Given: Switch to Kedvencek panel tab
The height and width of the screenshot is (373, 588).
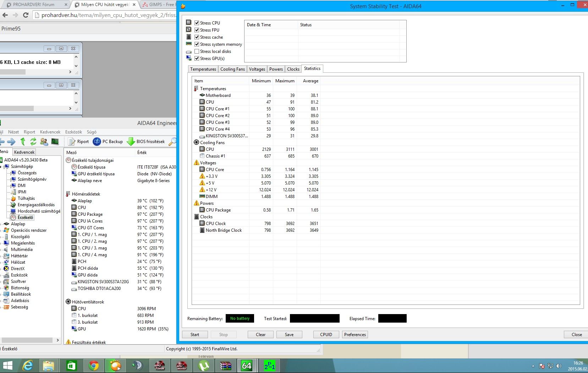Looking at the screenshot, I should (24, 152).
